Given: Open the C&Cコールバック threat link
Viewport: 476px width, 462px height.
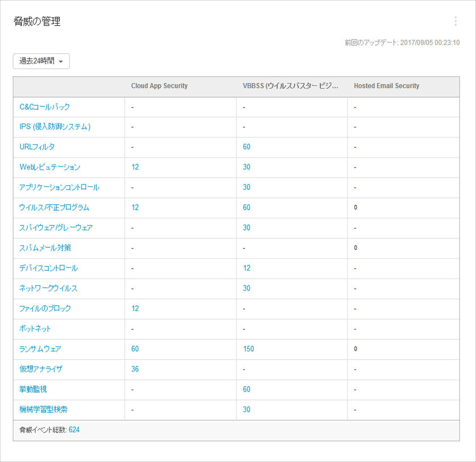Looking at the screenshot, I should pos(45,107).
